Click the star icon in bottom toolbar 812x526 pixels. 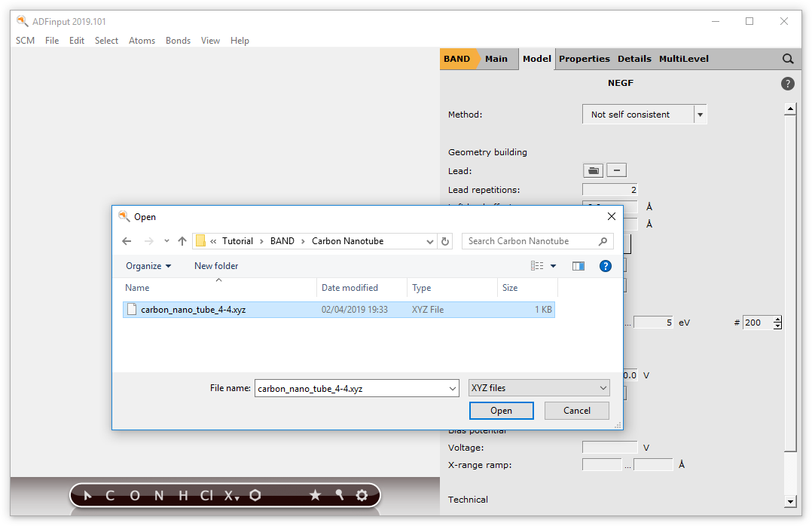(x=315, y=495)
